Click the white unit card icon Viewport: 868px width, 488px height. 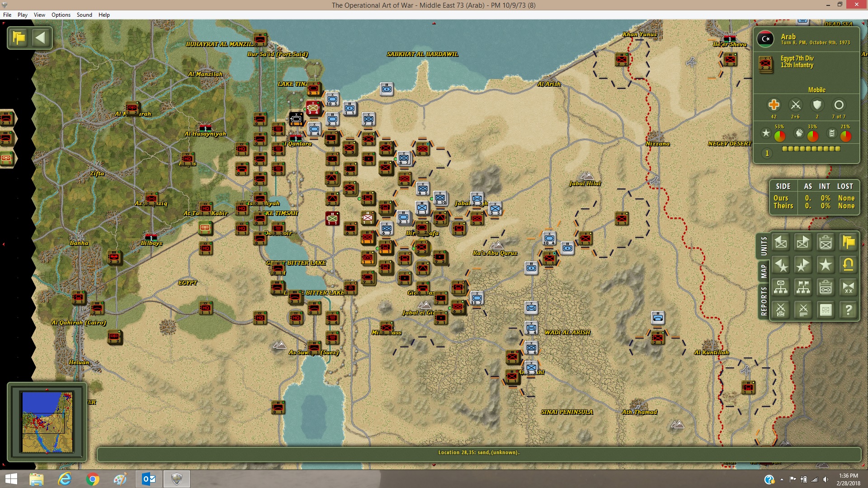(x=826, y=310)
